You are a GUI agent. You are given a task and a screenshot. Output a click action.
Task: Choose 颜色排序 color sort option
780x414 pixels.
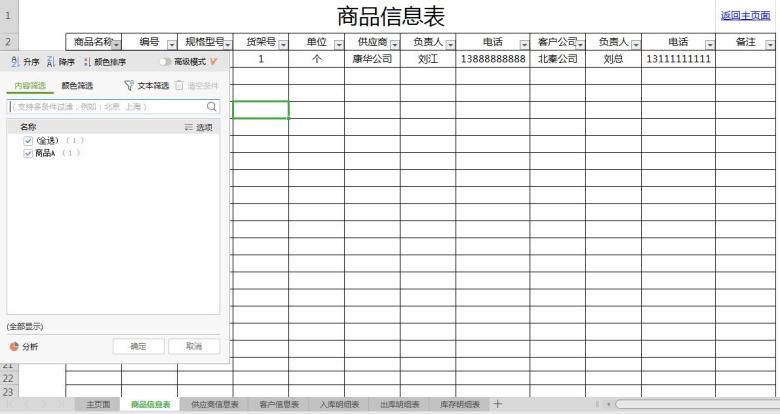pyautogui.click(x=105, y=62)
